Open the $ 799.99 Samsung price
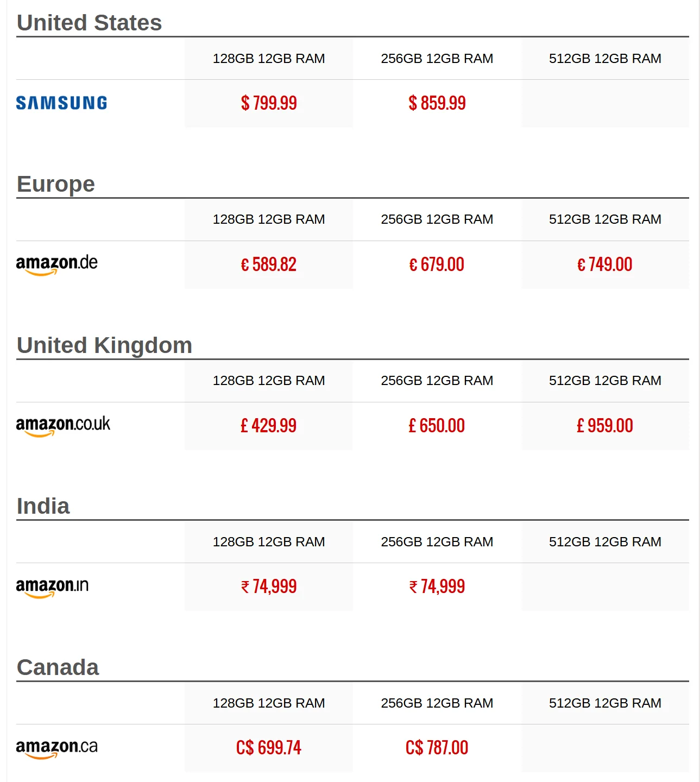 tap(269, 103)
